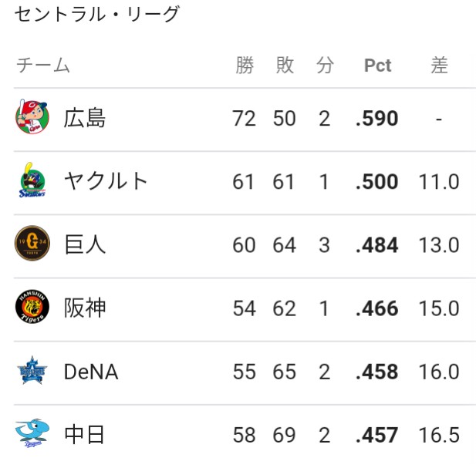Open the DeNA team name link

click(x=91, y=372)
